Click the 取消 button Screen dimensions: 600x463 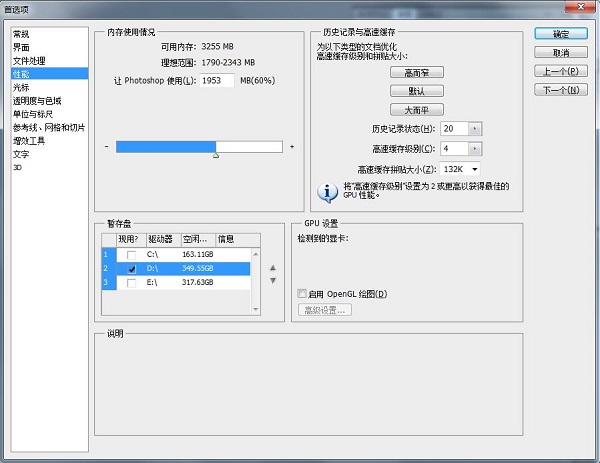click(x=561, y=52)
